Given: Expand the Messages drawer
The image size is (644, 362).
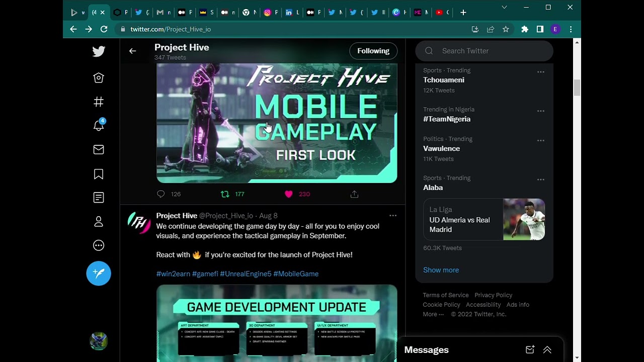Looking at the screenshot, I should tap(547, 350).
